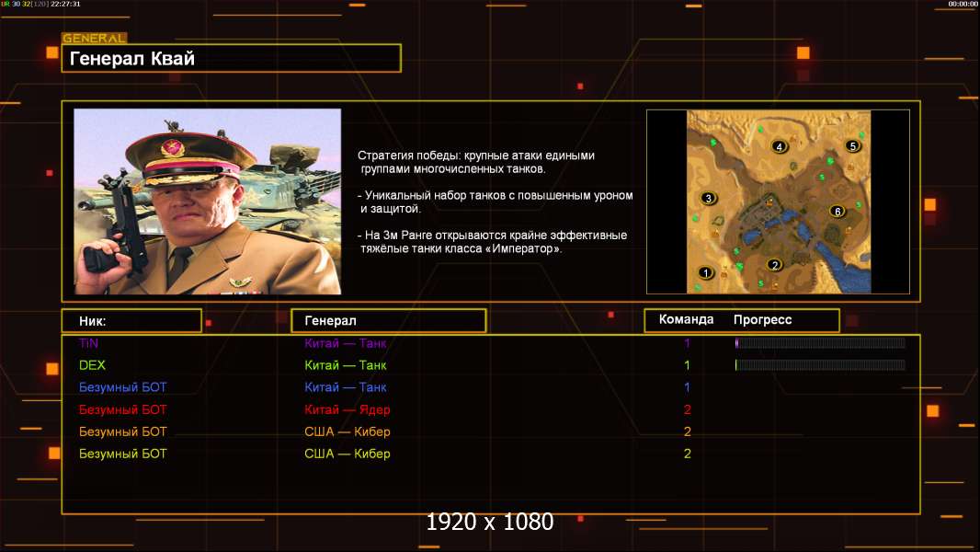Click the red Безумный БОТ player name
The height and width of the screenshot is (552, 980).
click(x=123, y=409)
